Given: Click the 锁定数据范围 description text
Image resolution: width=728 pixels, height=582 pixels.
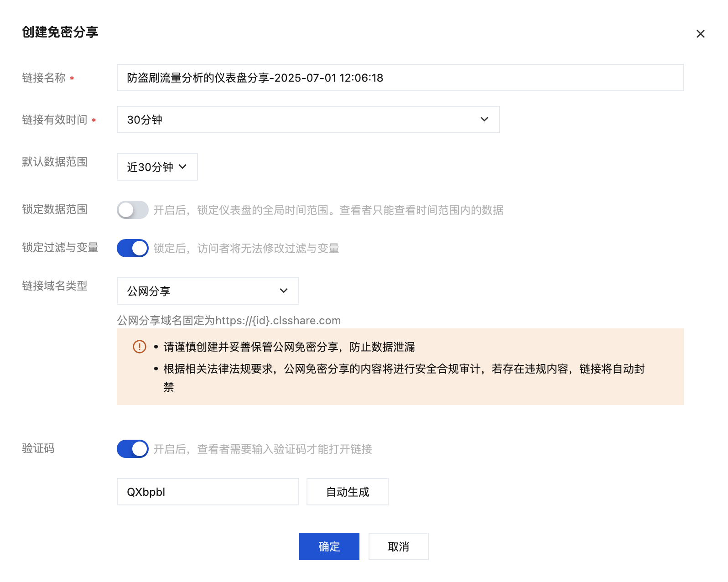Looking at the screenshot, I should point(328,210).
